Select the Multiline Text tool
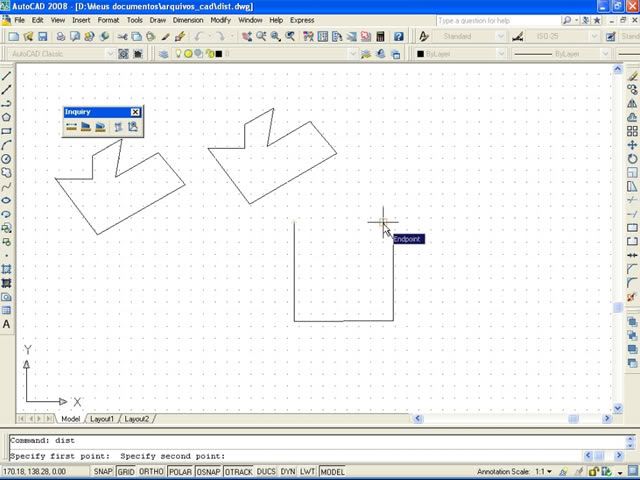Image resolution: width=640 pixels, height=480 pixels. tap(6, 324)
